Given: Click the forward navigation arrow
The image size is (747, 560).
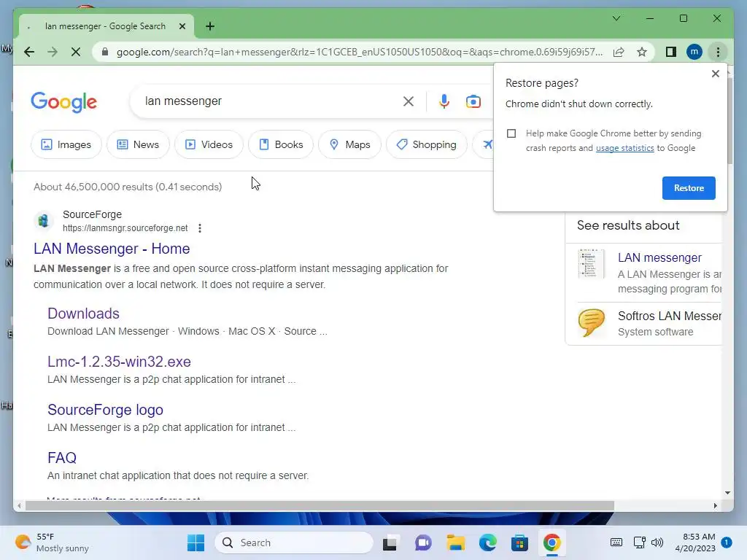Looking at the screenshot, I should click(x=53, y=52).
